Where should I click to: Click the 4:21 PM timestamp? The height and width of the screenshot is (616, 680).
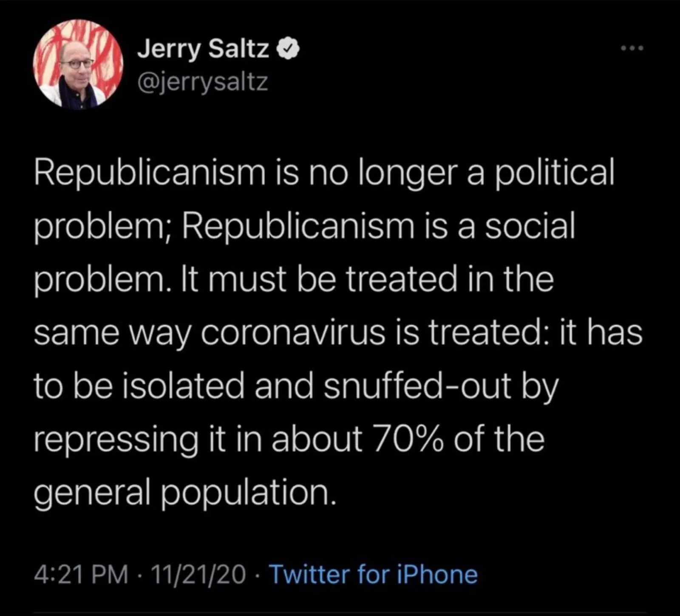point(81,574)
